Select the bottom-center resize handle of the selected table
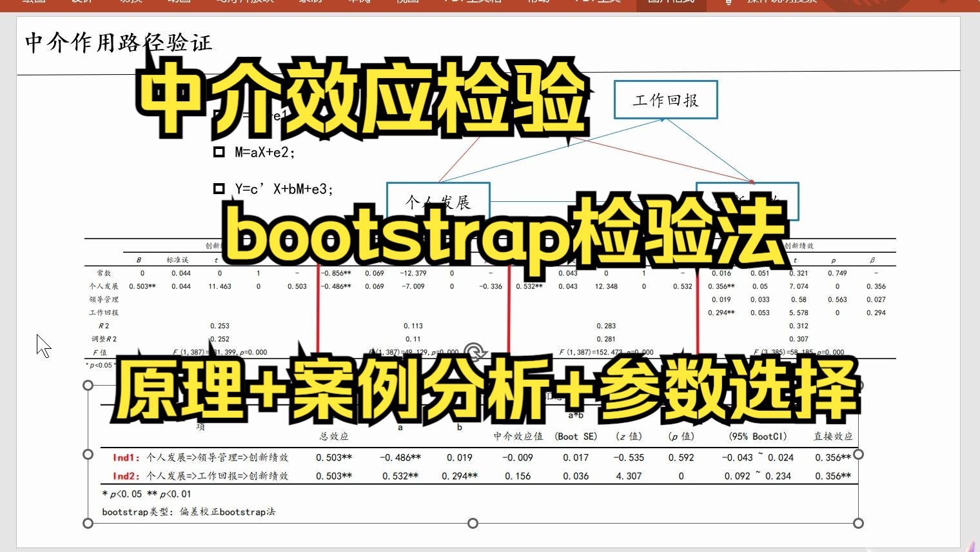This screenshot has width=980, height=552. click(x=473, y=523)
